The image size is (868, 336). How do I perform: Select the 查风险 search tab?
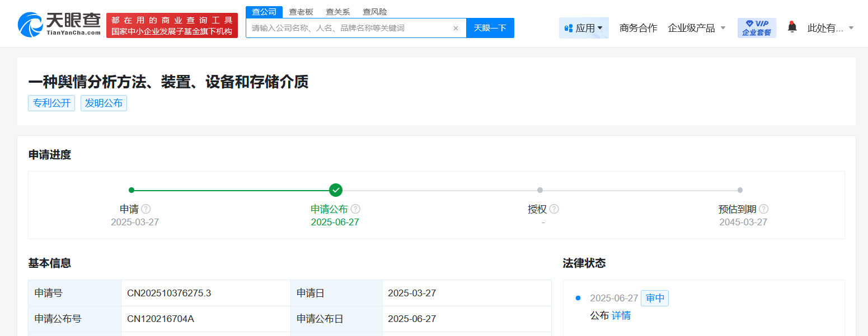pos(375,12)
